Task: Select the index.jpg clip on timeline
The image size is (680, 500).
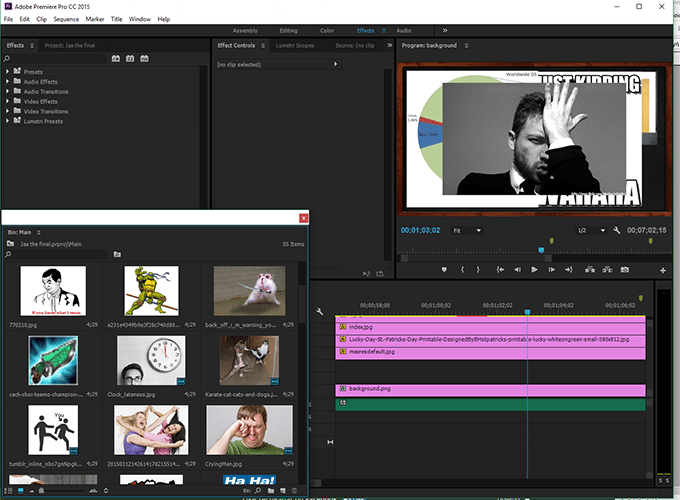Action: pyautogui.click(x=490, y=327)
